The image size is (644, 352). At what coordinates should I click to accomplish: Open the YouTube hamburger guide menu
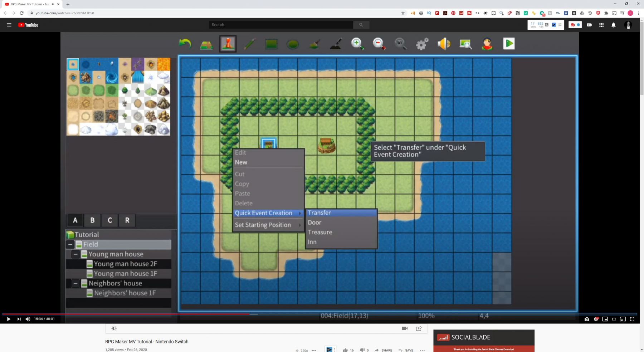(9, 25)
